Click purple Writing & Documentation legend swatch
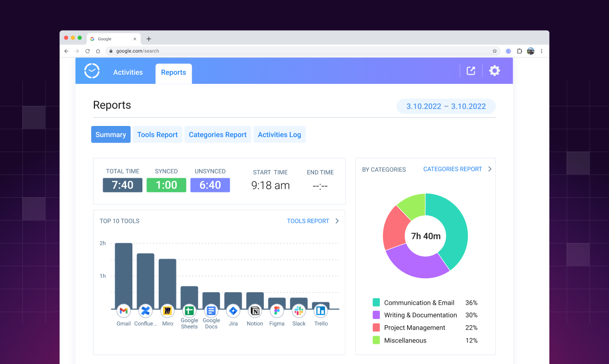The image size is (609, 364). coord(376,315)
